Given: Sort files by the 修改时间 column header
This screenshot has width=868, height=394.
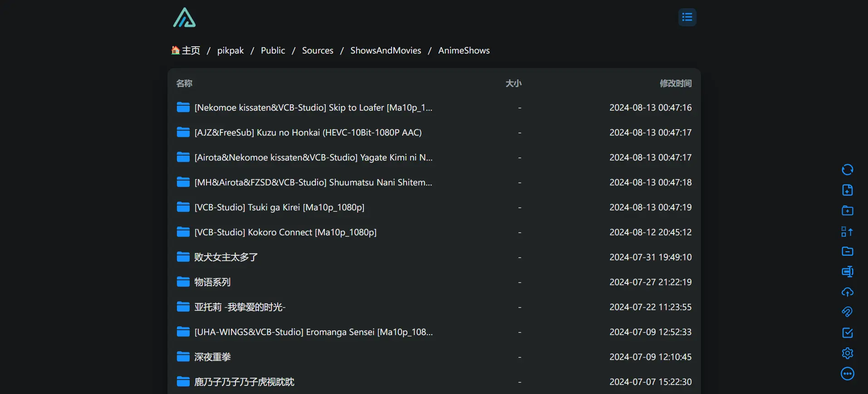Looking at the screenshot, I should (675, 83).
